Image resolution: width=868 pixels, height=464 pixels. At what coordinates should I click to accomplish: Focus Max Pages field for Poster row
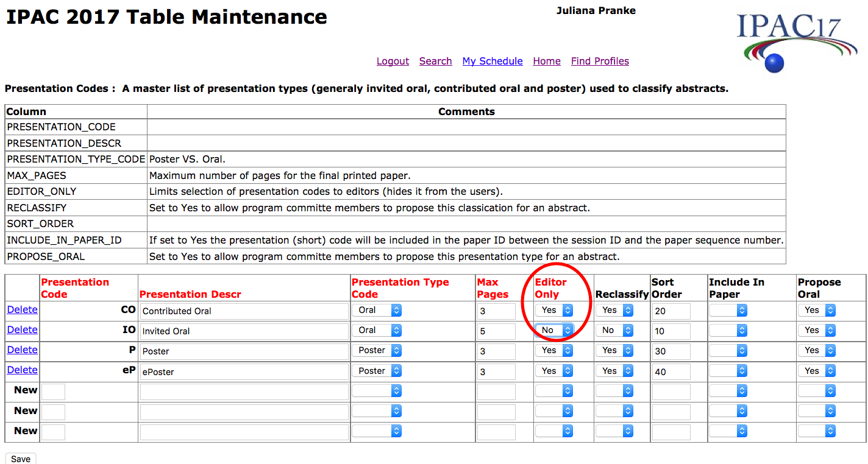pyautogui.click(x=496, y=351)
